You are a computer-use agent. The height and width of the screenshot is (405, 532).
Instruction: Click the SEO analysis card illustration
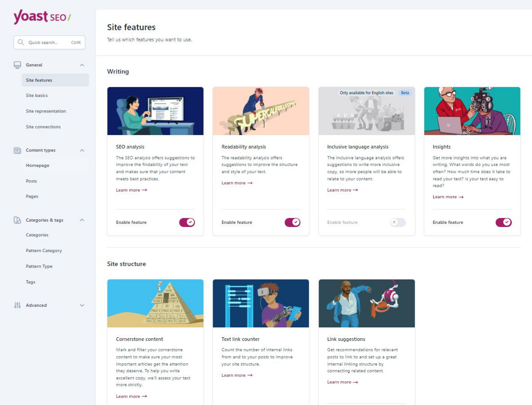pos(155,111)
